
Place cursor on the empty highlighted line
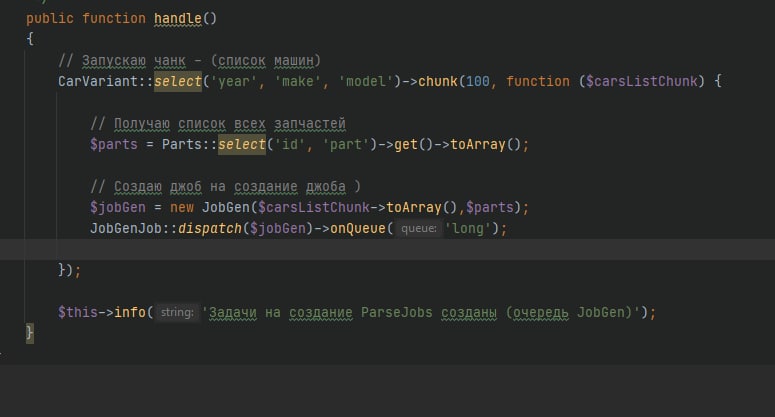388,250
